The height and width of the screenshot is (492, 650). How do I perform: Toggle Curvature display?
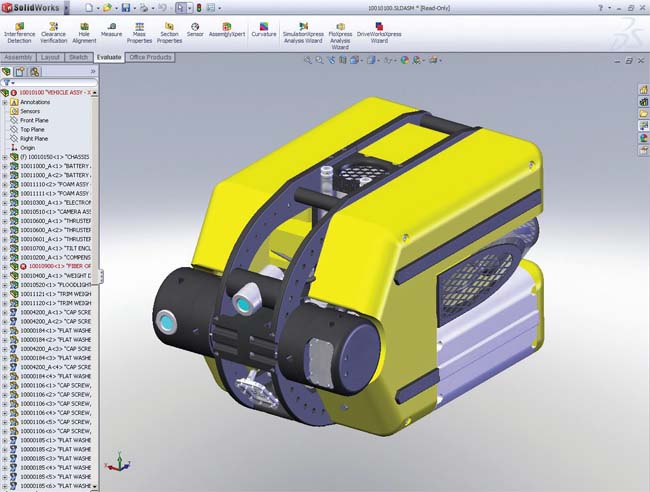[264, 30]
